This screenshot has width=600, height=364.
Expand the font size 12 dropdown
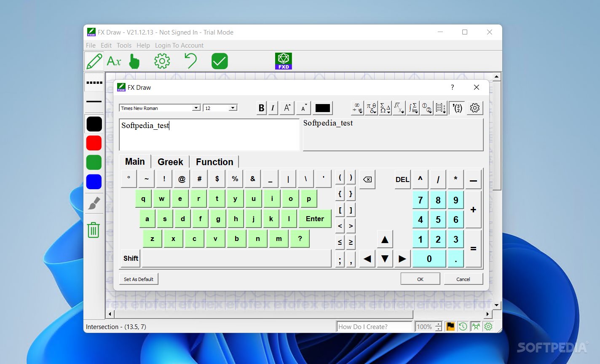pos(233,108)
